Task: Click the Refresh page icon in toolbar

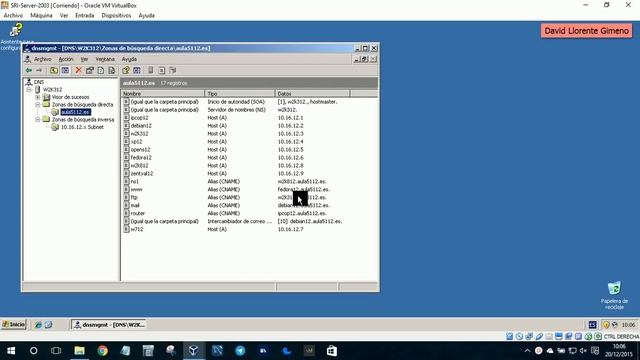Action: (101, 70)
